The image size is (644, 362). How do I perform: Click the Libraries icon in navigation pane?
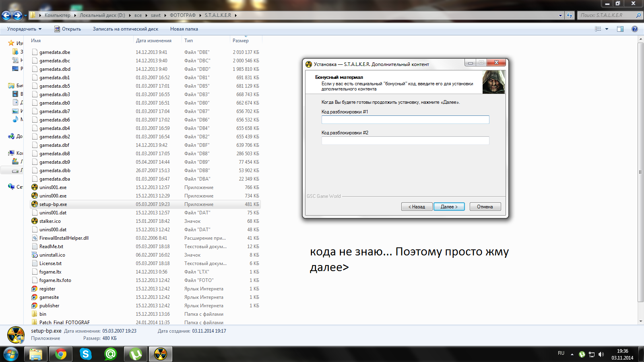[11, 86]
